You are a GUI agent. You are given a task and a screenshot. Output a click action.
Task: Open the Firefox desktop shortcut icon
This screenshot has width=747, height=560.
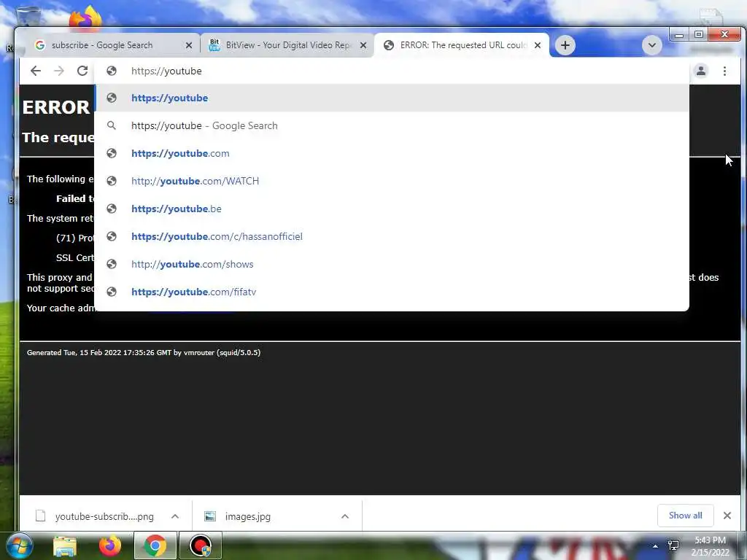pyautogui.click(x=86, y=17)
